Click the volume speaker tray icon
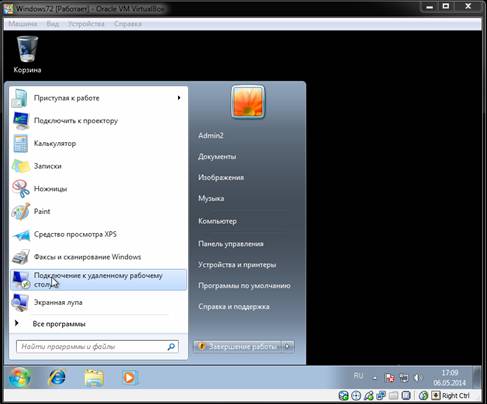 coord(417,378)
